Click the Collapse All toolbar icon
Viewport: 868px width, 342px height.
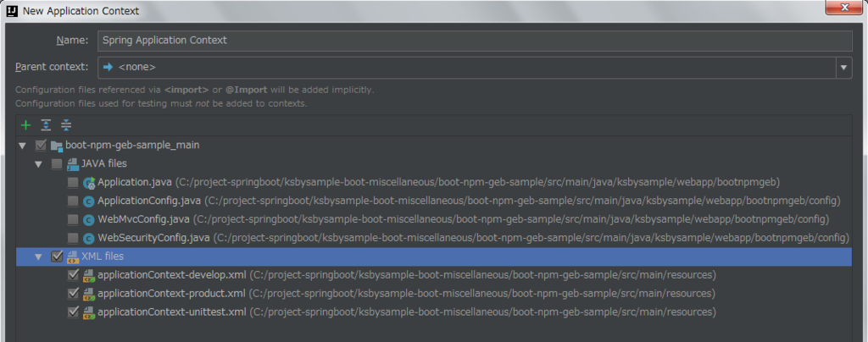66,125
